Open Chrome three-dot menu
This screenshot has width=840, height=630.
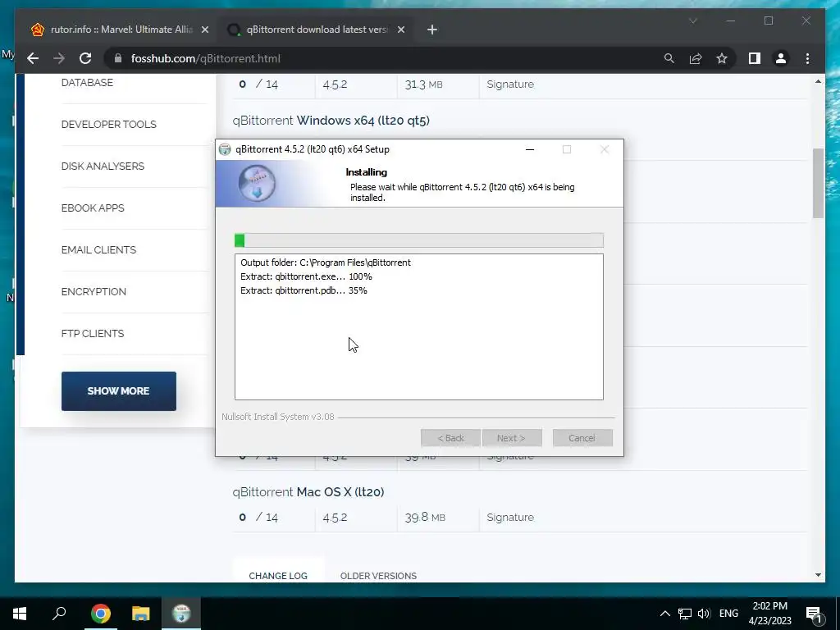tap(807, 58)
